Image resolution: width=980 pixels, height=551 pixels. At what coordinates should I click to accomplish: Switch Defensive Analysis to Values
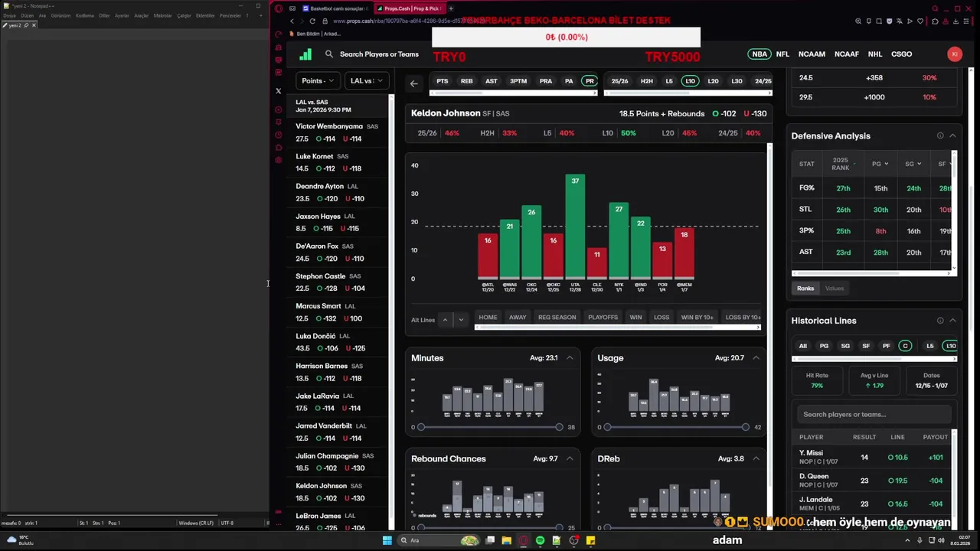coord(835,289)
